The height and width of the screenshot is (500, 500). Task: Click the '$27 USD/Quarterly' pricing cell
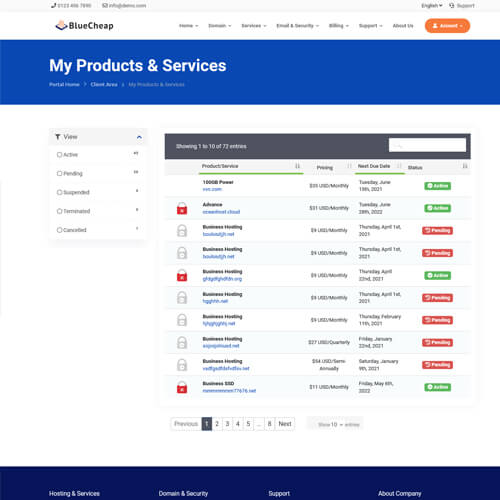pyautogui.click(x=329, y=342)
